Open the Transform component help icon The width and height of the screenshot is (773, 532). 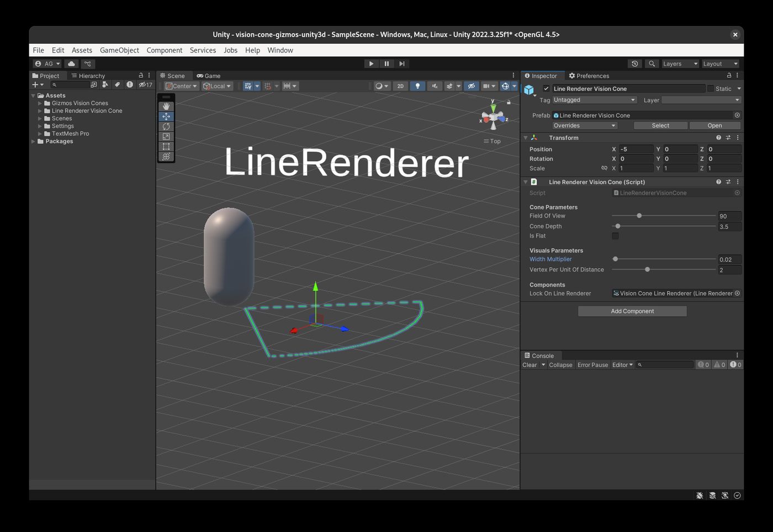718,137
